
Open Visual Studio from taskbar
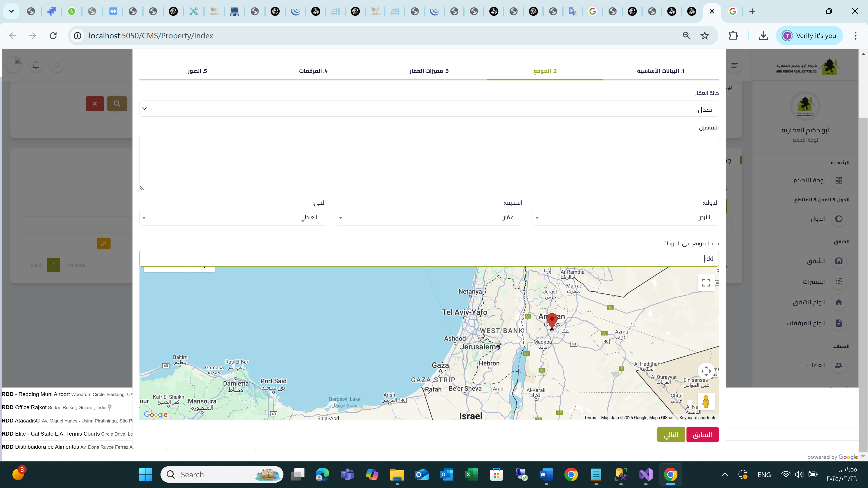646,474
